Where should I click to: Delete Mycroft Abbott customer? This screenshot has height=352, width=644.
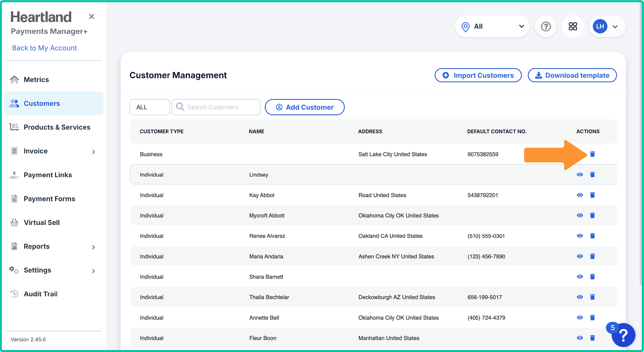[x=592, y=215]
